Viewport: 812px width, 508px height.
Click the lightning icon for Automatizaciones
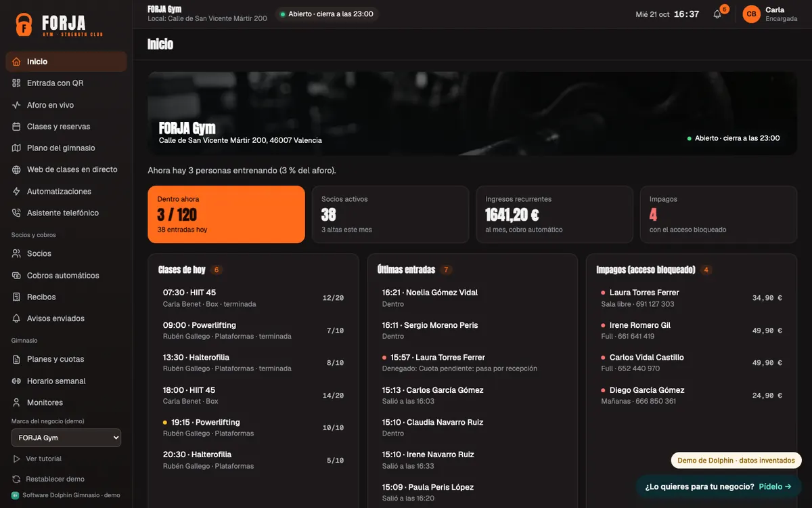pyautogui.click(x=16, y=192)
